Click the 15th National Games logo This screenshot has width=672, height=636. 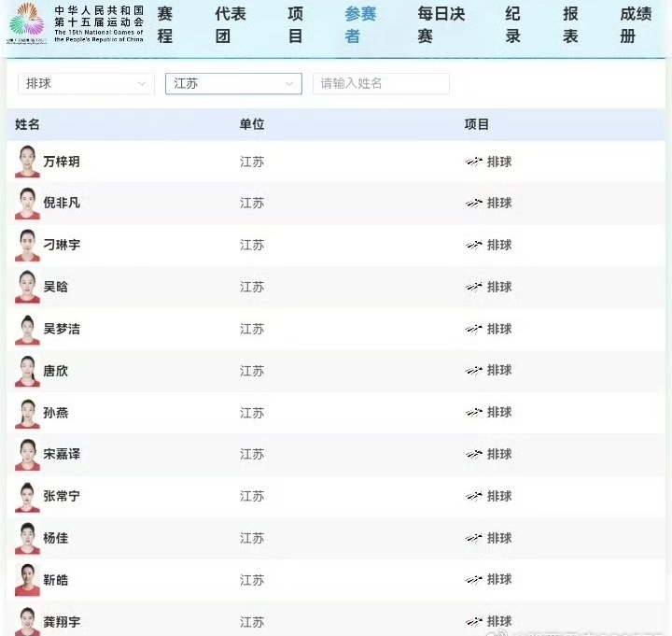click(26, 21)
